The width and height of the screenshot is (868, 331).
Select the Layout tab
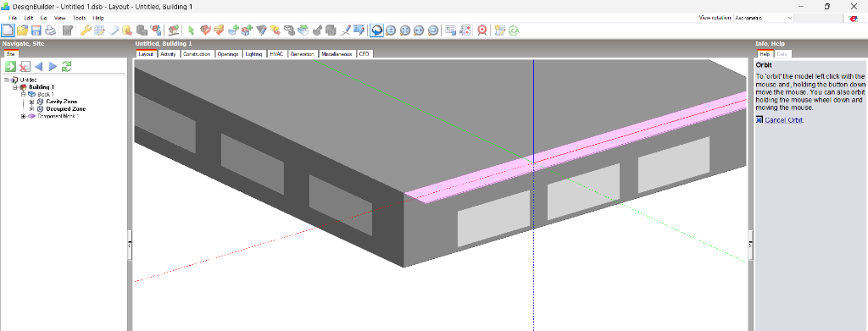pyautogui.click(x=146, y=54)
